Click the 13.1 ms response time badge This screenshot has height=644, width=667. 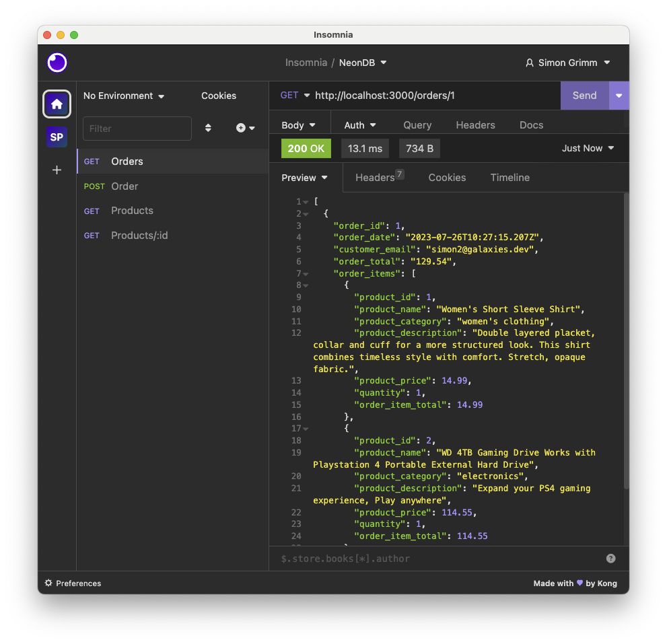[365, 149]
